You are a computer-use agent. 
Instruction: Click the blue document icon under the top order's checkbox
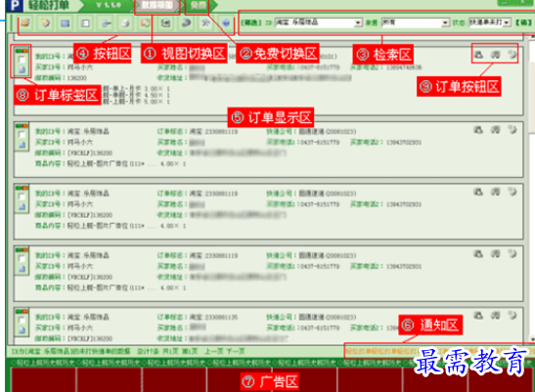(x=22, y=70)
